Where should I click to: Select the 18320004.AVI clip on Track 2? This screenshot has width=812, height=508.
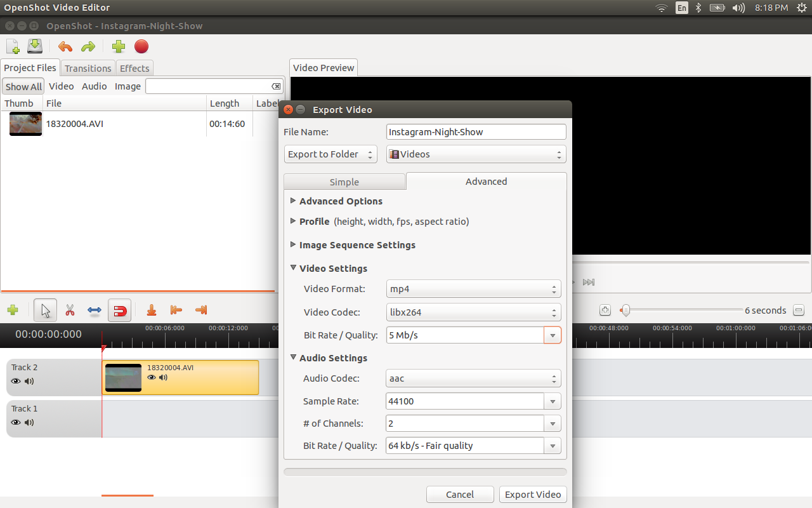pyautogui.click(x=180, y=378)
